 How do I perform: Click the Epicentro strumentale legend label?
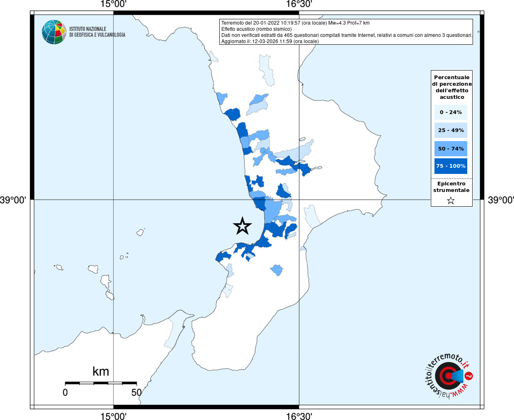(451, 187)
